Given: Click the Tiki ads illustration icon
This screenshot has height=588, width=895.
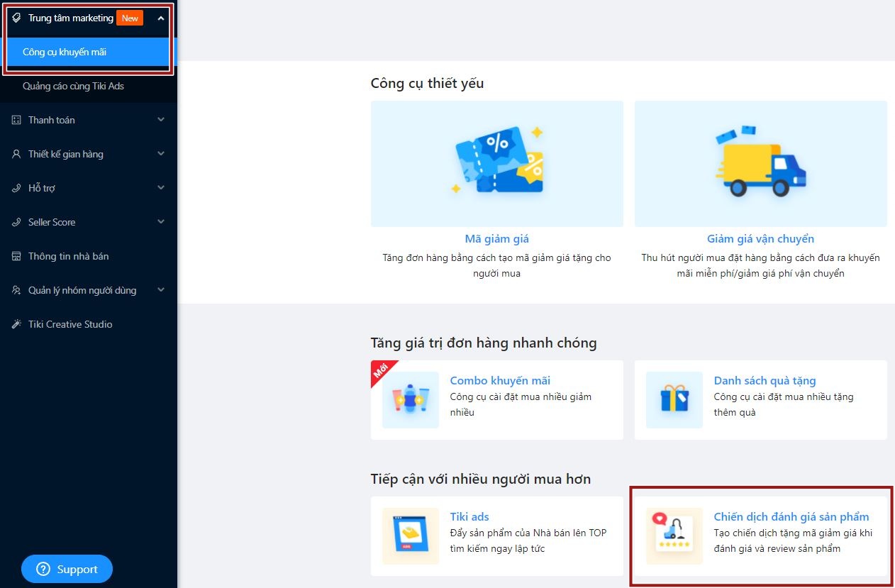Looking at the screenshot, I should tap(410, 536).
